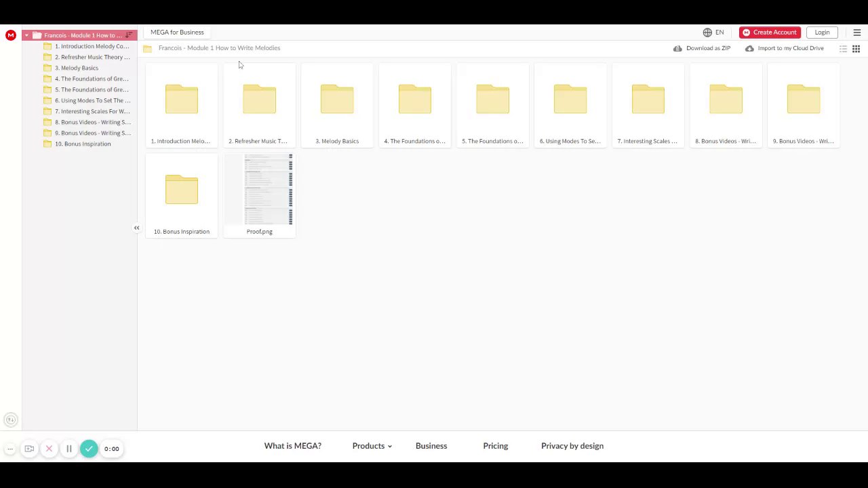Click the red MEGA logo icon
Screen dimensions: 868x488
(x=11, y=35)
